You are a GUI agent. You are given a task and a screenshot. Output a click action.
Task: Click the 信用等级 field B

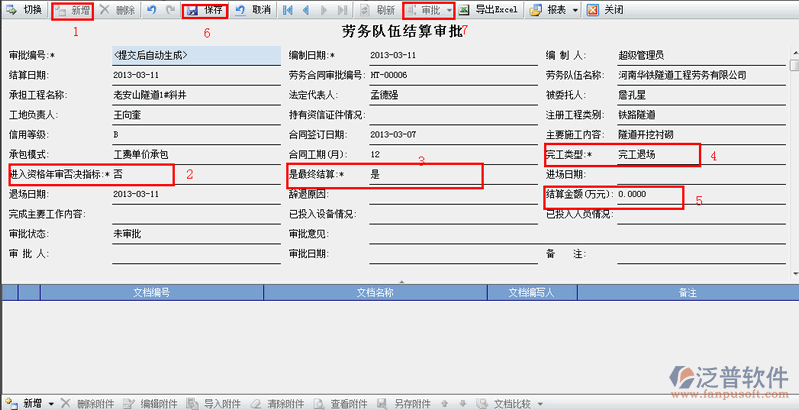[196, 135]
